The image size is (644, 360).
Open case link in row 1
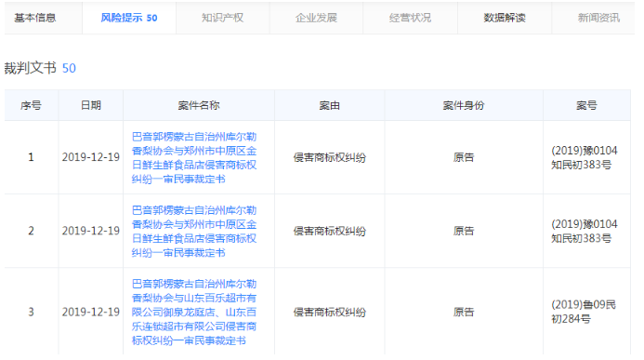194,158
